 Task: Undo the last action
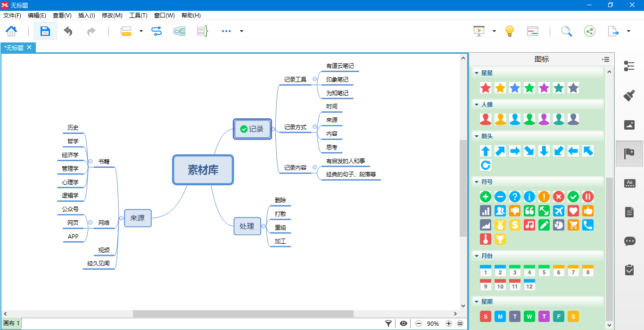[68, 31]
